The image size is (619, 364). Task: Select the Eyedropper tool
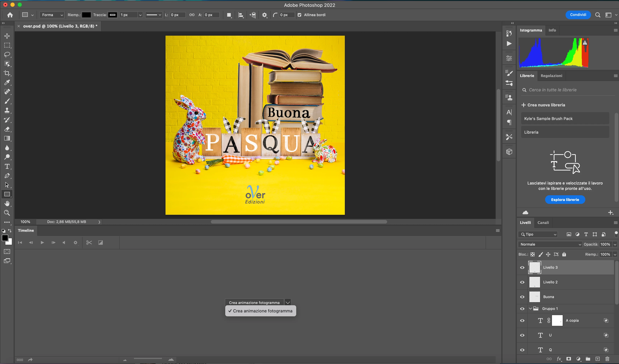[x=7, y=82]
